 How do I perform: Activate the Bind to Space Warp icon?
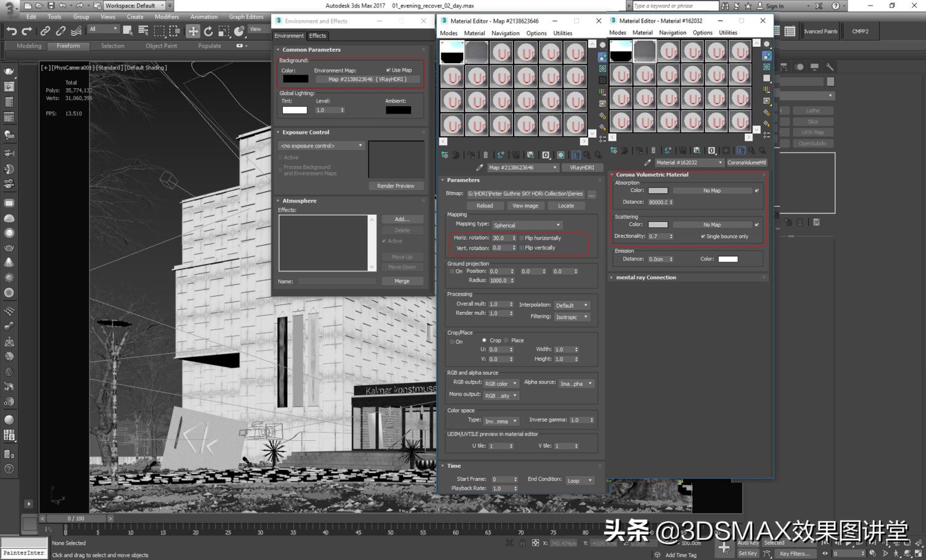click(77, 31)
